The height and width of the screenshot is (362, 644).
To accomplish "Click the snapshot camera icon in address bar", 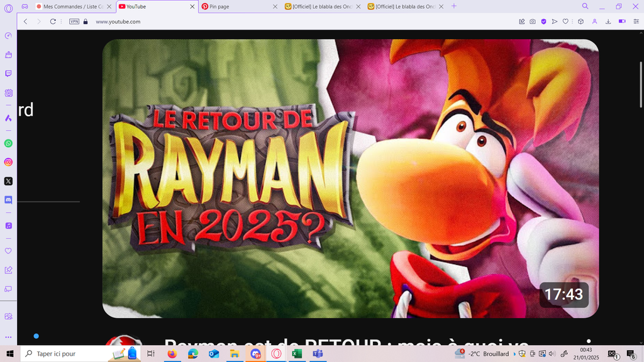I will (533, 21).
